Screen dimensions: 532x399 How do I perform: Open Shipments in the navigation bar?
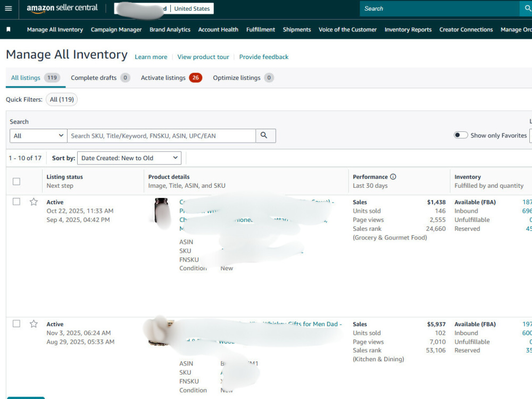[x=297, y=29]
